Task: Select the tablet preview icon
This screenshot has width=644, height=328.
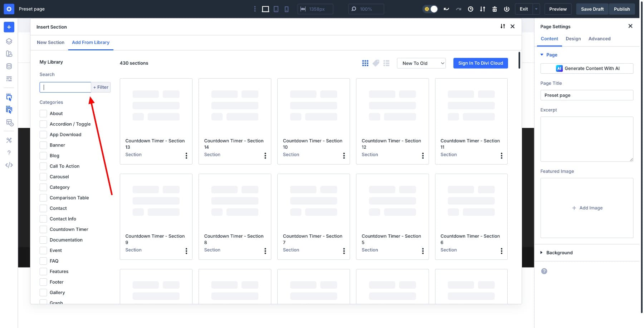Action: coord(276,9)
